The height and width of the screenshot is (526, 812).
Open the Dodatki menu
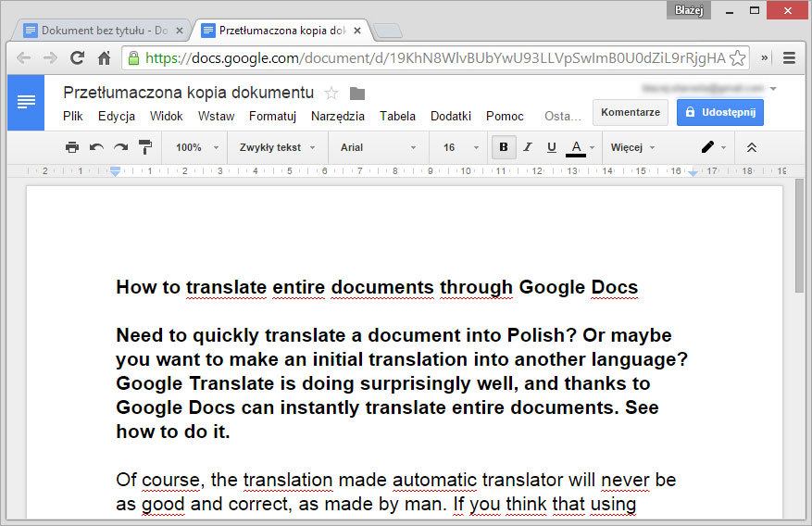pyautogui.click(x=451, y=117)
